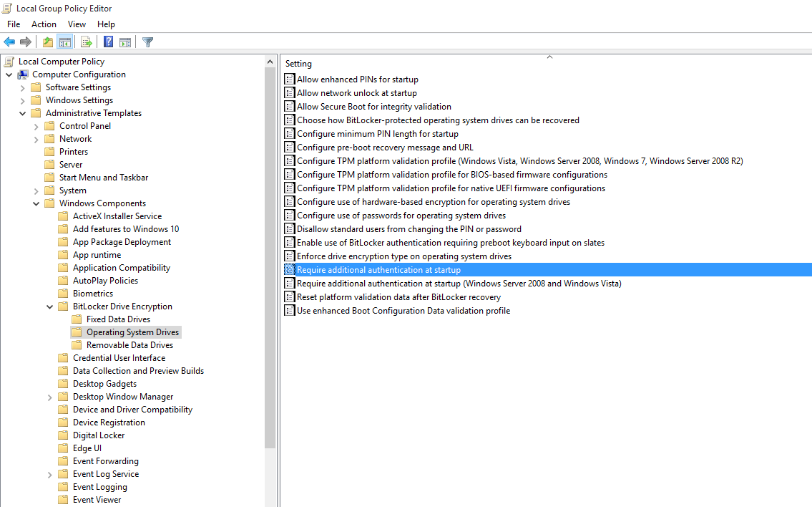Click the Export List toolbar icon
Screen dimensions: 812x507
pos(87,42)
